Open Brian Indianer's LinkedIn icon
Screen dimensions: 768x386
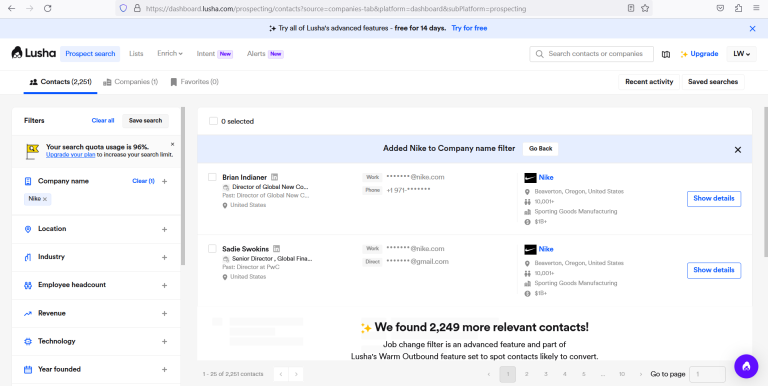click(x=275, y=177)
